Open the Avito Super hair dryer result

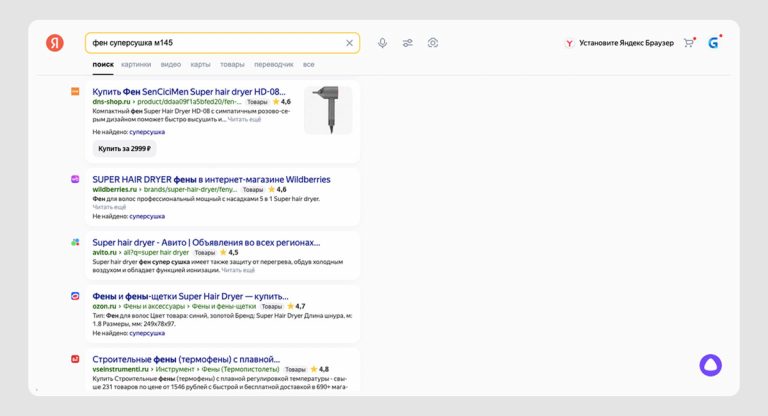pyautogui.click(x=206, y=242)
